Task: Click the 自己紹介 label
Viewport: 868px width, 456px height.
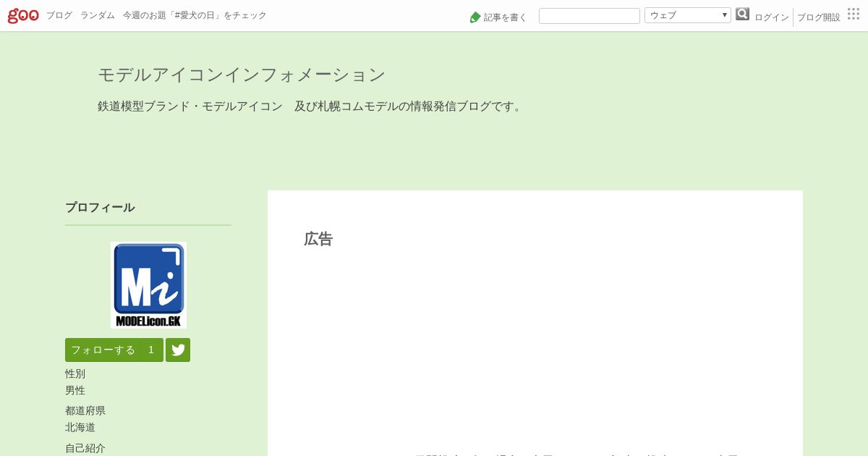Action: 85,448
